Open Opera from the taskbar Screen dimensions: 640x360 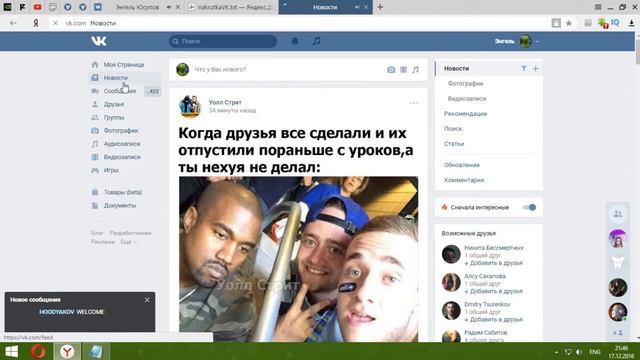click(x=38, y=351)
